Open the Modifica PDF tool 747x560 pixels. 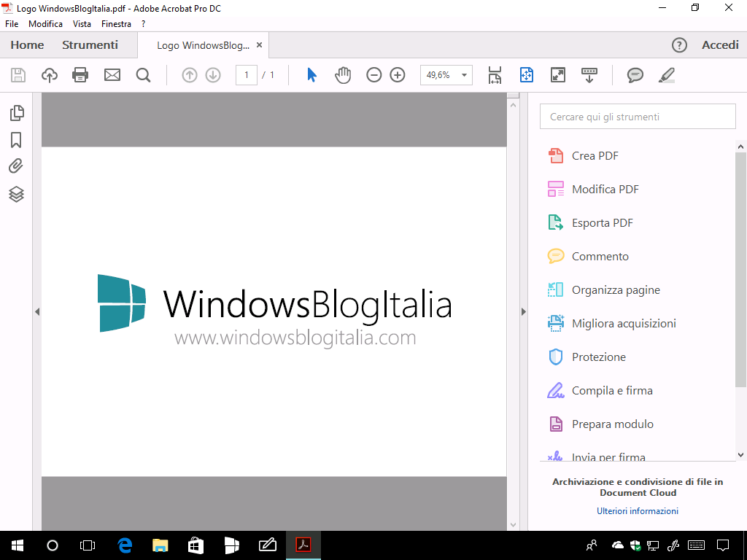(594, 189)
